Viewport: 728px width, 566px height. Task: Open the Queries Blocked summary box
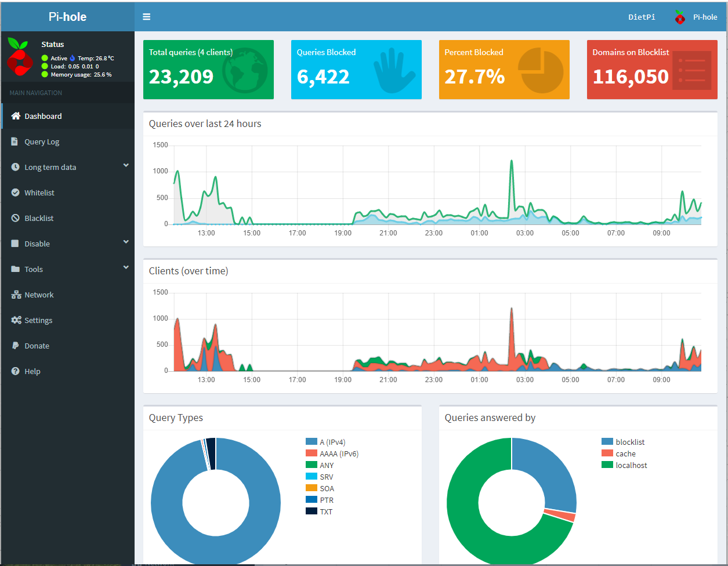[356, 70]
